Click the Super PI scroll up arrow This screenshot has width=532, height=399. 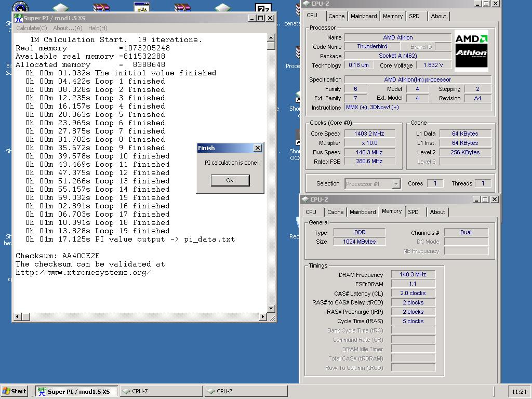271,37
